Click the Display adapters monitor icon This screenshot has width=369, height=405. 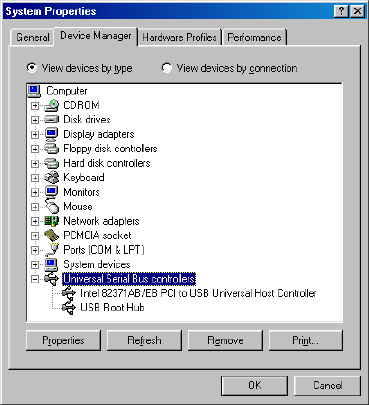pos(52,134)
